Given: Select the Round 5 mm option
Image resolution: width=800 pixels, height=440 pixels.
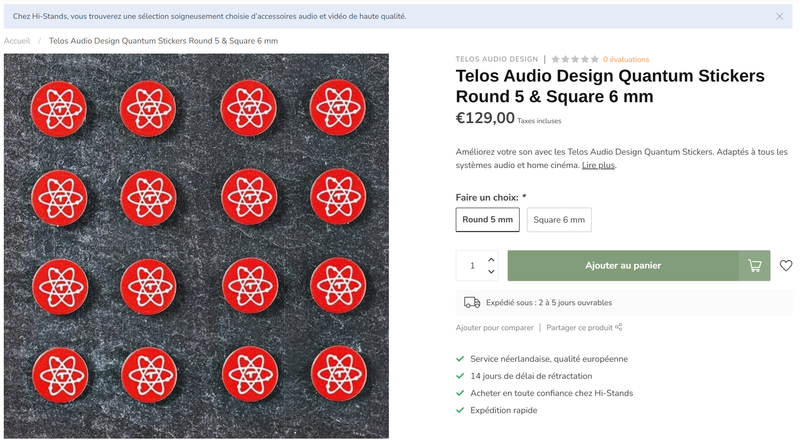Looking at the screenshot, I should pos(487,219).
